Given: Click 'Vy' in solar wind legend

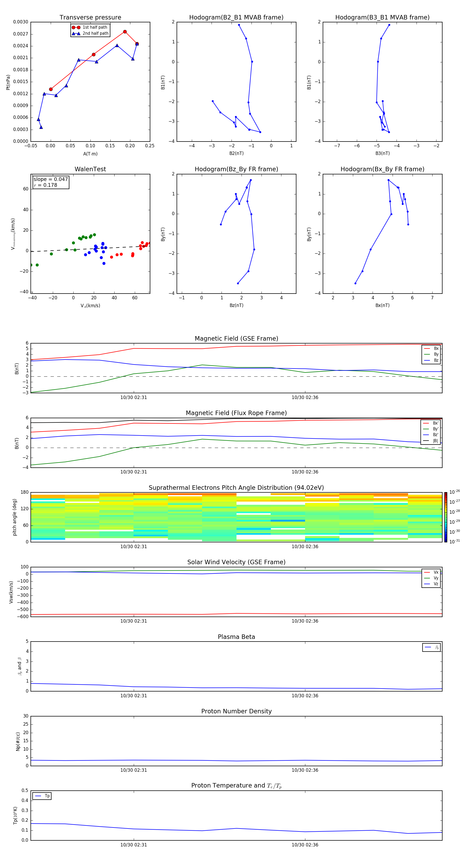Looking at the screenshot, I should coord(431,578).
